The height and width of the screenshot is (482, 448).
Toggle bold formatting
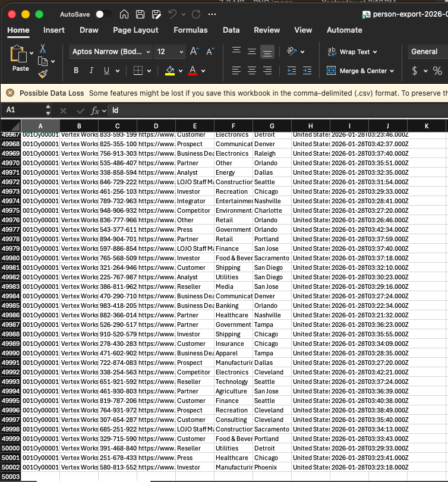coord(76,71)
